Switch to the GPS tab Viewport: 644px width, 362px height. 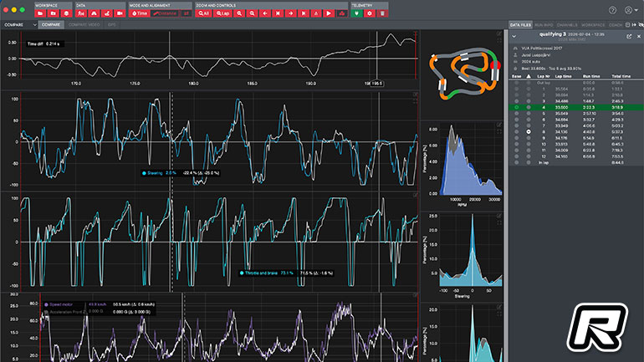111,24
